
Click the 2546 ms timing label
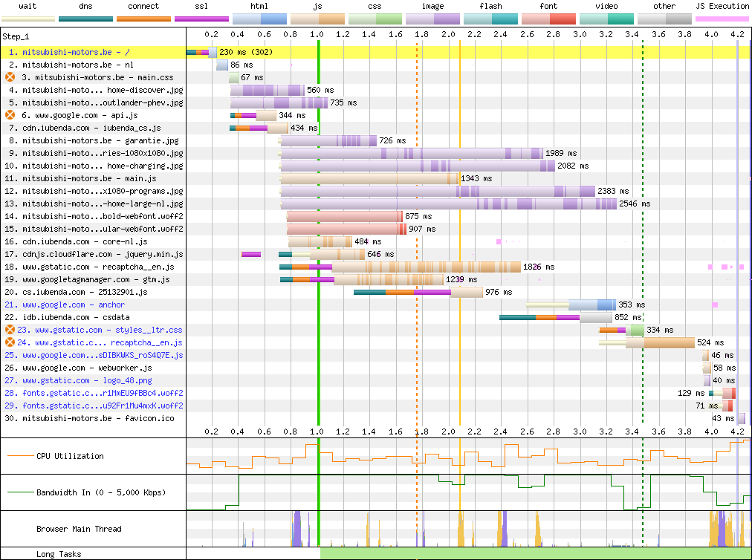(x=635, y=204)
